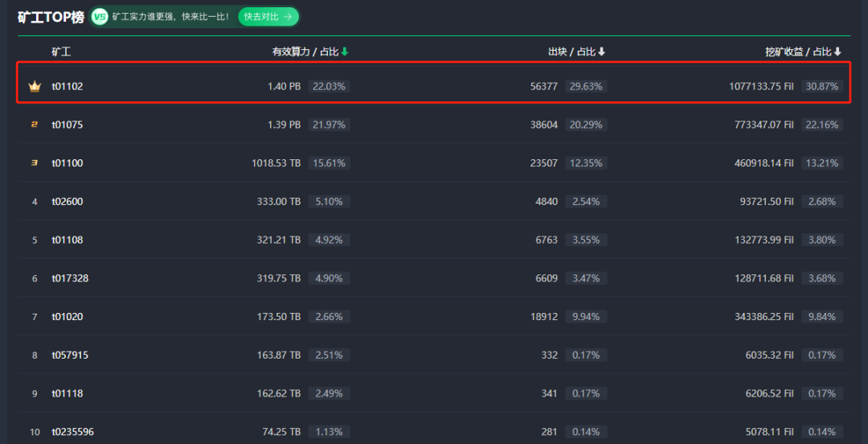Open miner t01020
Viewport: 868px width, 444px height.
(x=68, y=316)
